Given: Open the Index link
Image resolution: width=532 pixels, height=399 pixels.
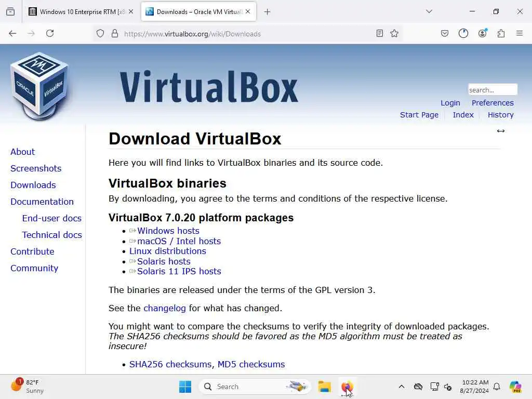Looking at the screenshot, I should (463, 115).
